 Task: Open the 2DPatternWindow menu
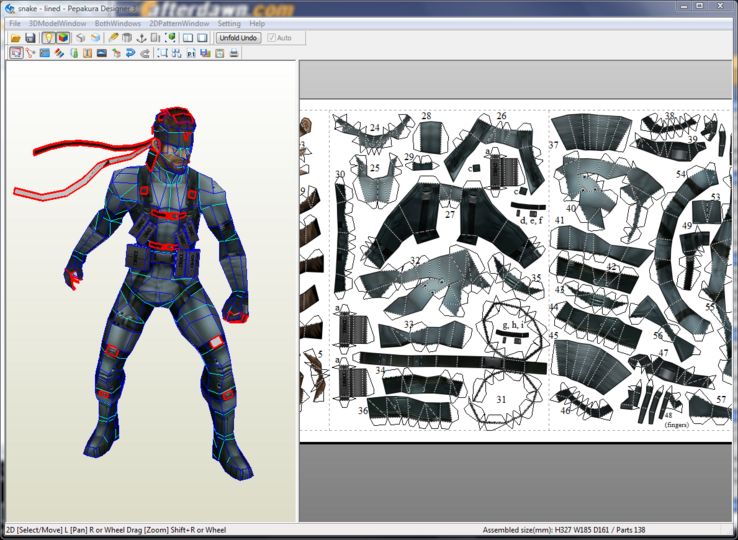[179, 23]
